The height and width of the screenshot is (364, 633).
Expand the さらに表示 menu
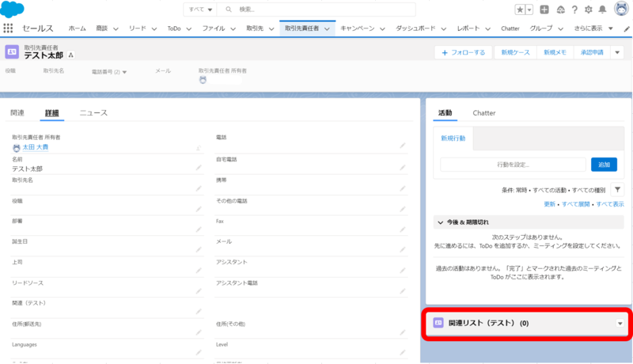[x=593, y=28]
